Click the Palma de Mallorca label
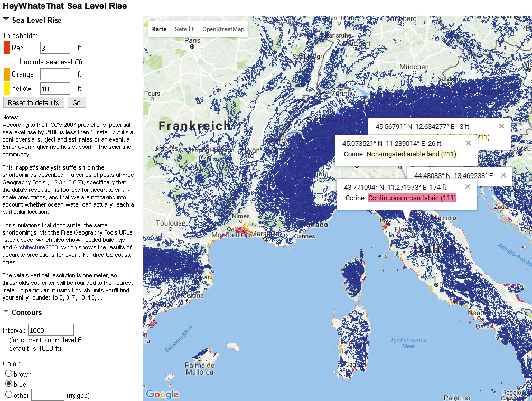The width and height of the screenshot is (532, 401). point(200,368)
